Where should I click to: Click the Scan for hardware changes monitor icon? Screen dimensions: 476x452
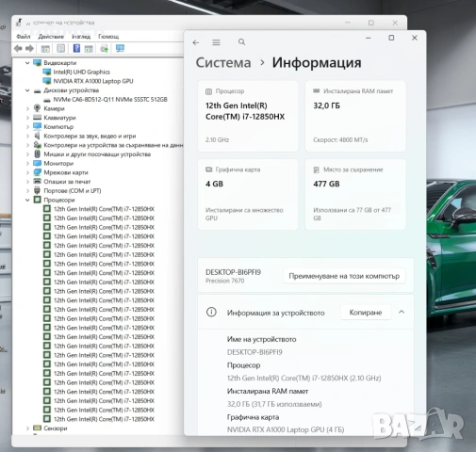pos(120,48)
